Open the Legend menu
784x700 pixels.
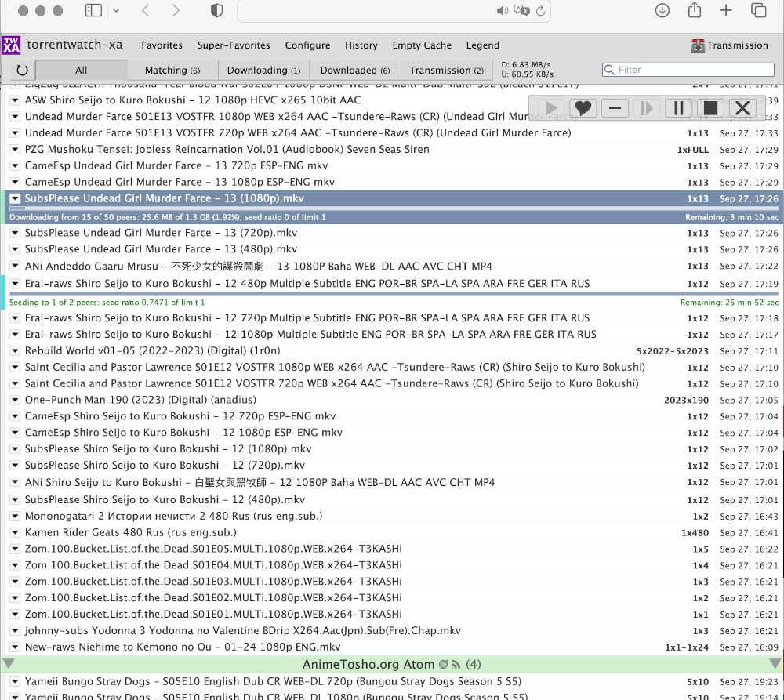click(482, 45)
